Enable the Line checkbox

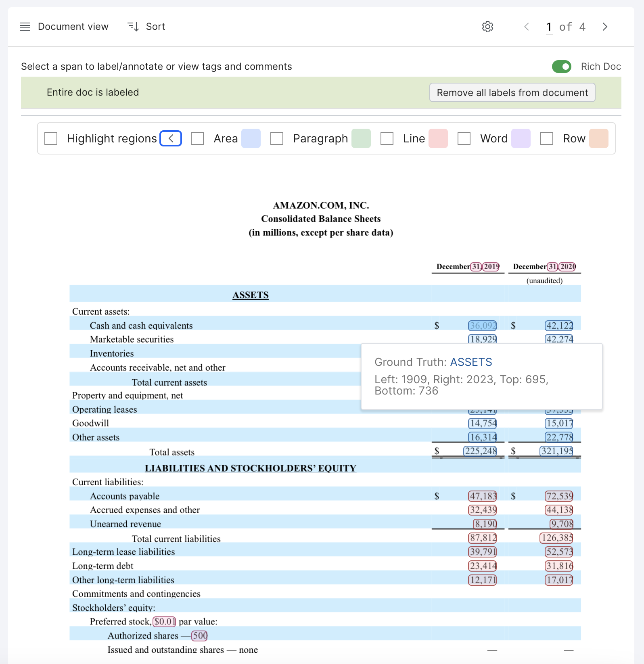pos(387,138)
